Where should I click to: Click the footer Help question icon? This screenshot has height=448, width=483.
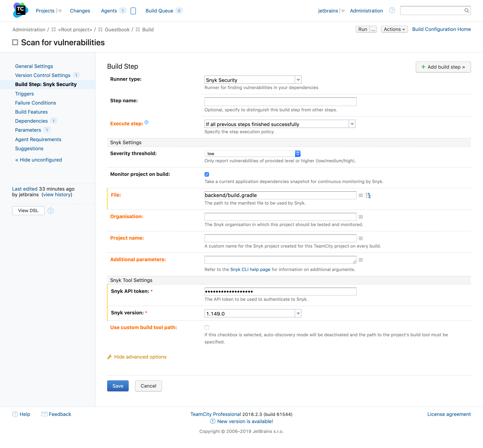15,414
